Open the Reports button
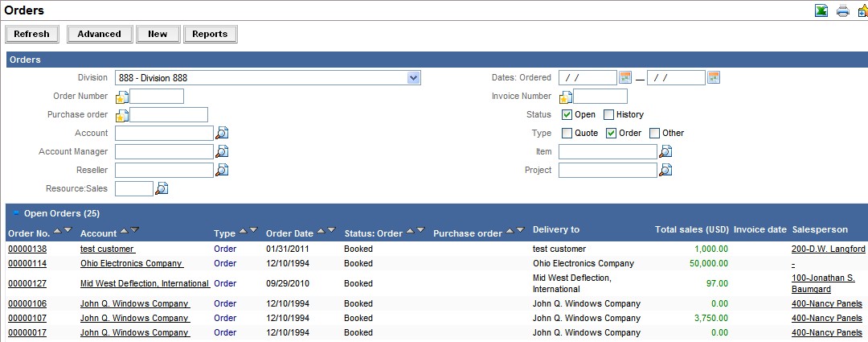 210,34
